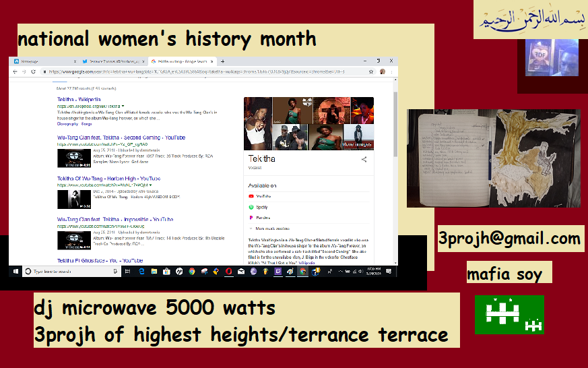Open FL Studio fruit icon on the taskbar
This screenshot has width=588, height=368.
click(265, 271)
